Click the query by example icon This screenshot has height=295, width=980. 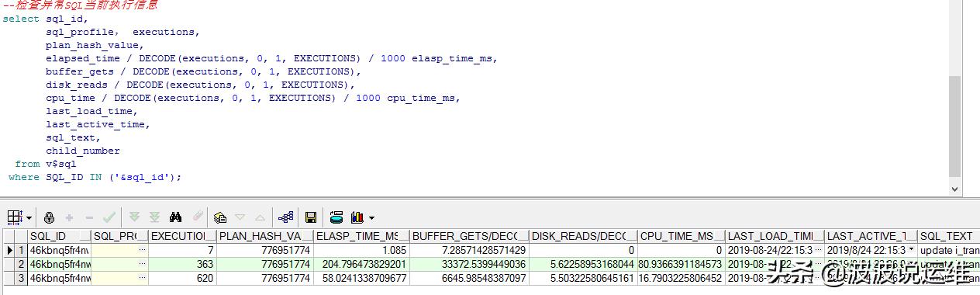tap(220, 218)
